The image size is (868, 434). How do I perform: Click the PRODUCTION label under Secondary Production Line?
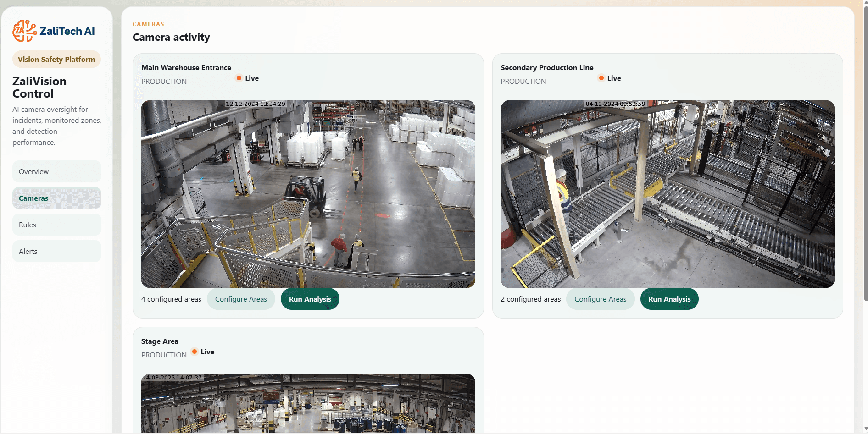click(x=523, y=81)
